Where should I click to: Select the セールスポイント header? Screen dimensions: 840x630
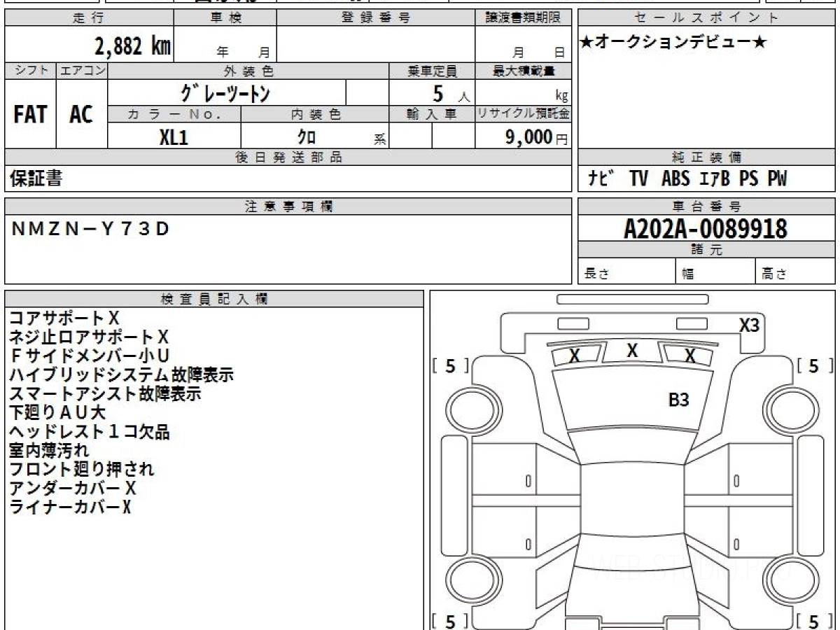(x=707, y=18)
